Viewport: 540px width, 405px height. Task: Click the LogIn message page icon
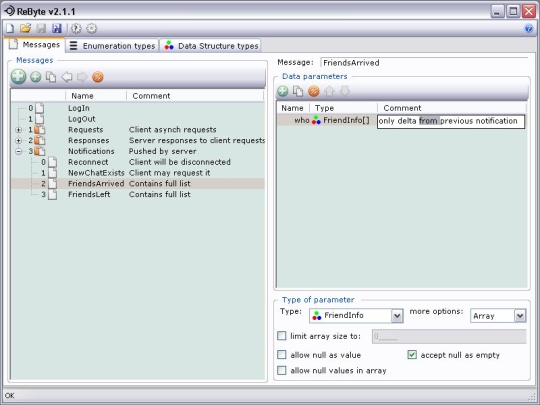pos(40,108)
